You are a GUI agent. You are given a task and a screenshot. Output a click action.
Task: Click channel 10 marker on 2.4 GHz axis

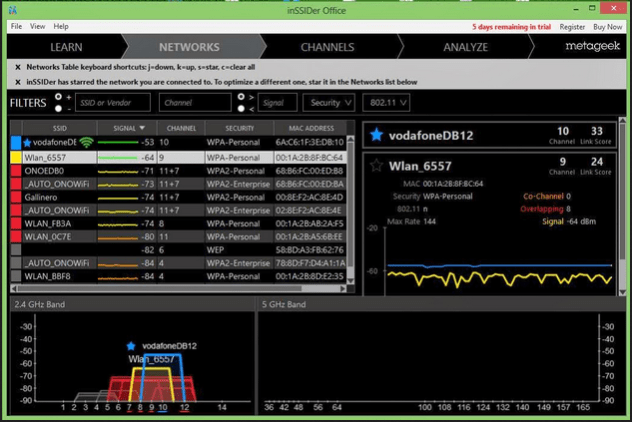click(x=162, y=407)
